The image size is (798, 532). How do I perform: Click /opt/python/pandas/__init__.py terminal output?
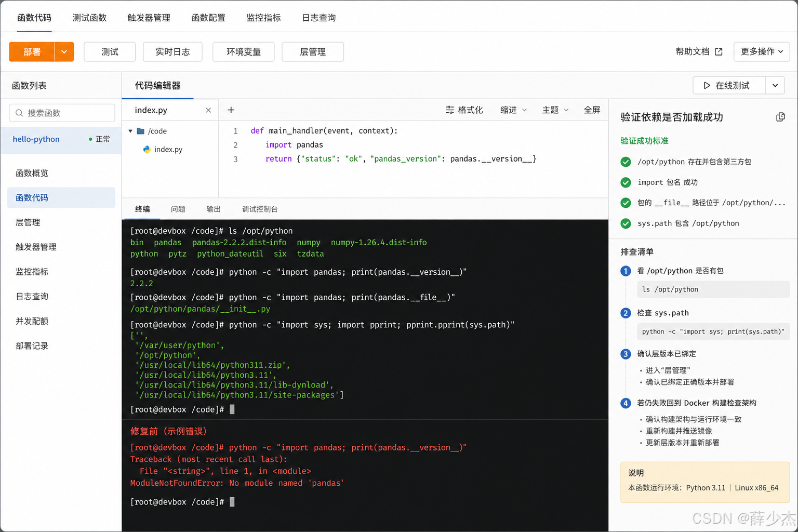click(x=200, y=309)
